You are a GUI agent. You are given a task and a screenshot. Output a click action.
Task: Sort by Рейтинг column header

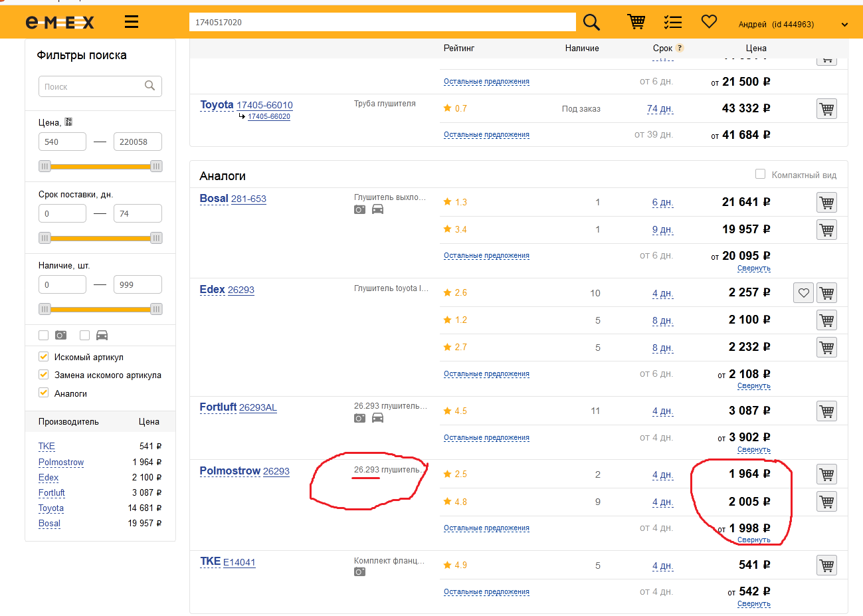[459, 48]
